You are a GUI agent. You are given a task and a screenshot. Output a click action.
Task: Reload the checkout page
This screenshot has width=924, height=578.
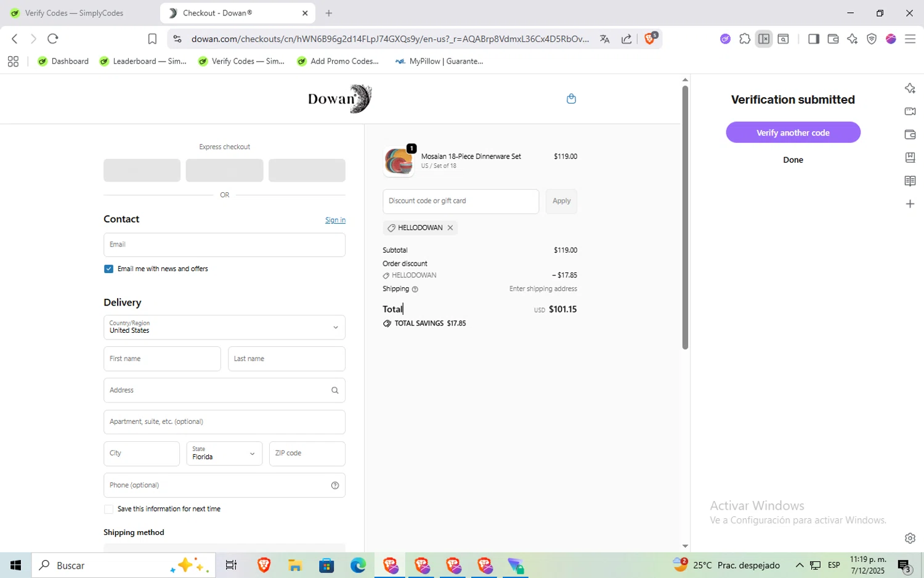click(53, 39)
